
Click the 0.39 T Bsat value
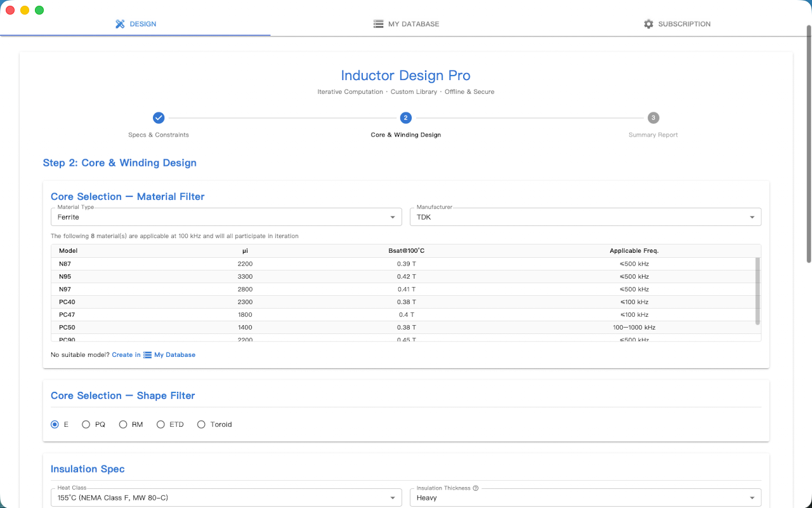click(x=407, y=264)
